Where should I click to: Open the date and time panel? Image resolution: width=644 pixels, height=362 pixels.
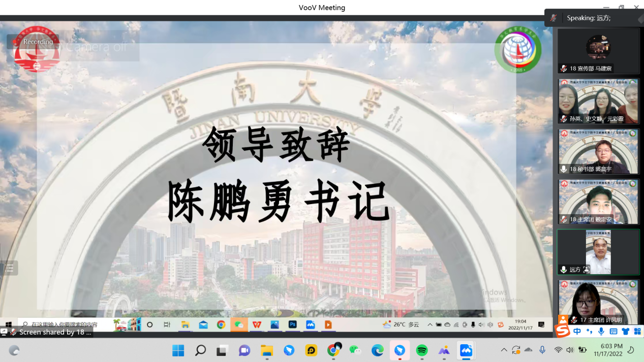[x=608, y=350]
